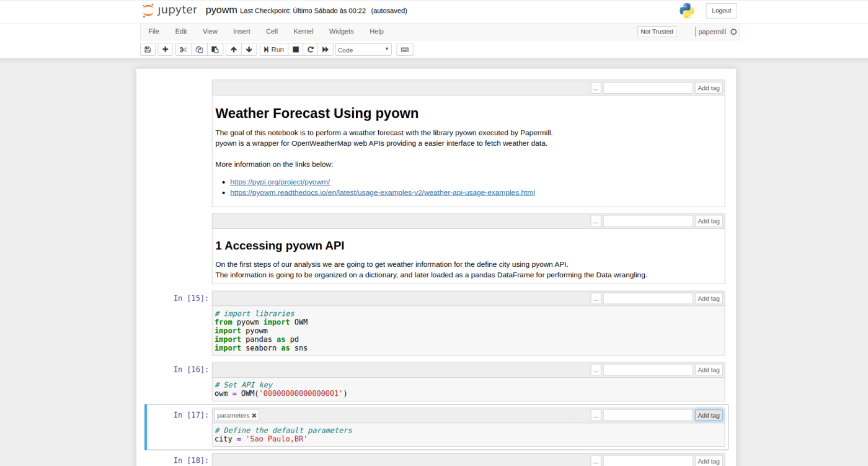Interrupt the kernel with the stop icon

[295, 49]
